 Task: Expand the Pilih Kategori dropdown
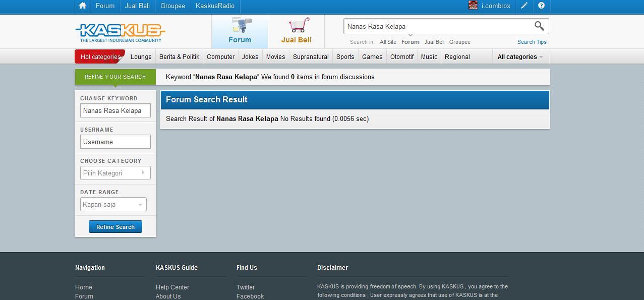[x=115, y=173]
